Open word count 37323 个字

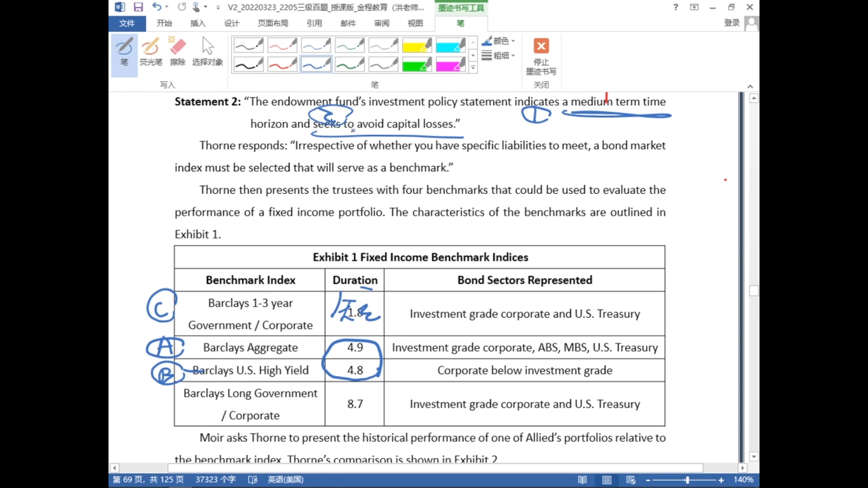[x=215, y=480]
